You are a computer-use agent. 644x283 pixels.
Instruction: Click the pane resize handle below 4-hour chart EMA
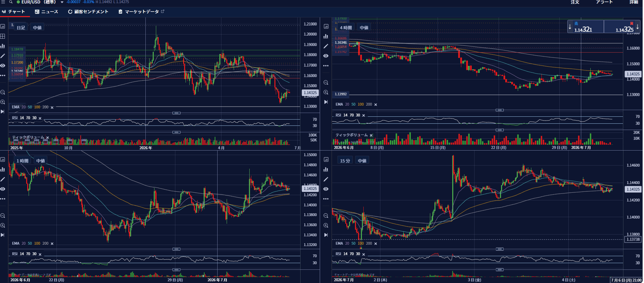[x=500, y=110]
